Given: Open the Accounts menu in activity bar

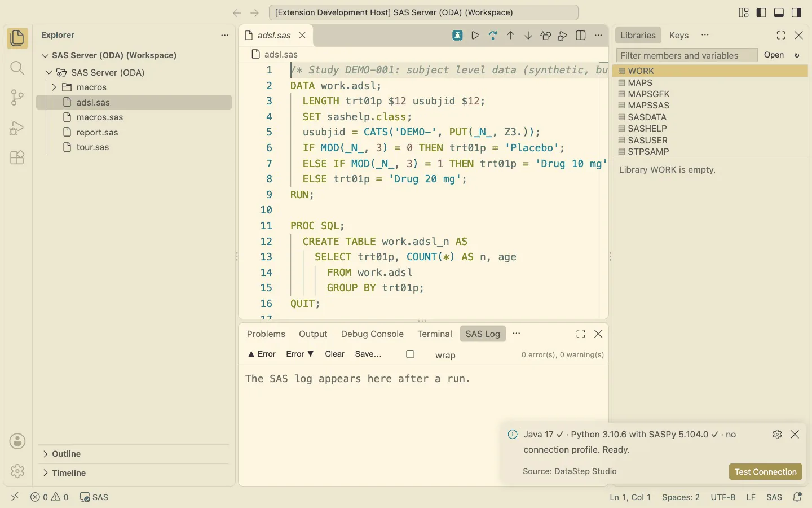Looking at the screenshot, I should (17, 441).
